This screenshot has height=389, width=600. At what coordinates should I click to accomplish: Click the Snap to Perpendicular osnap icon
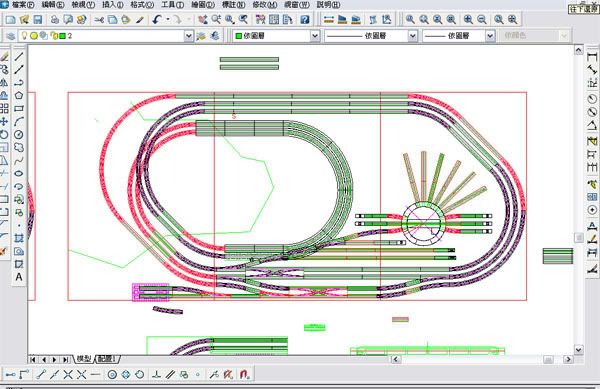tap(156, 374)
